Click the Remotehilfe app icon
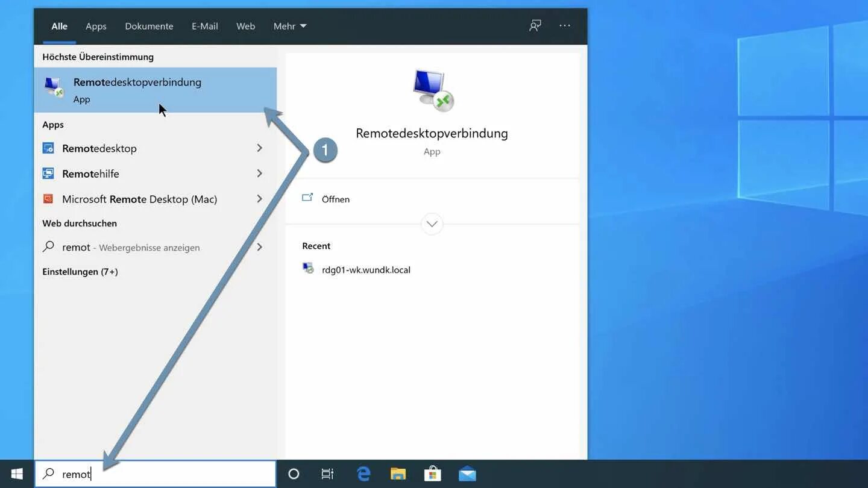This screenshot has width=868, height=488. [x=48, y=174]
